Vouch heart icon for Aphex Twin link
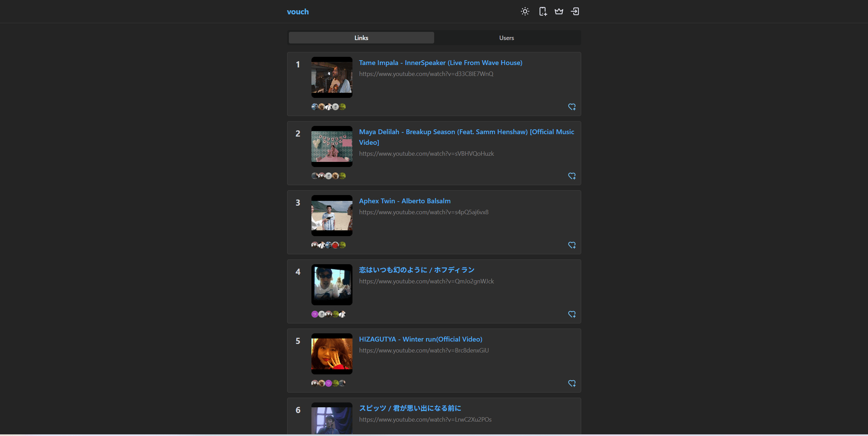This screenshot has height=436, width=868. coord(572,245)
